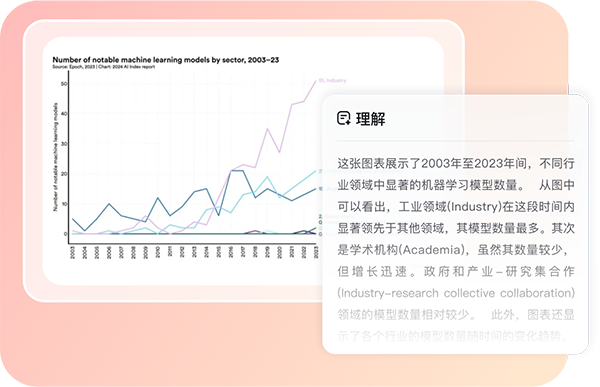This screenshot has height=387, width=600.
Task: Click the vertical y-axis title text
Action: click(55, 157)
